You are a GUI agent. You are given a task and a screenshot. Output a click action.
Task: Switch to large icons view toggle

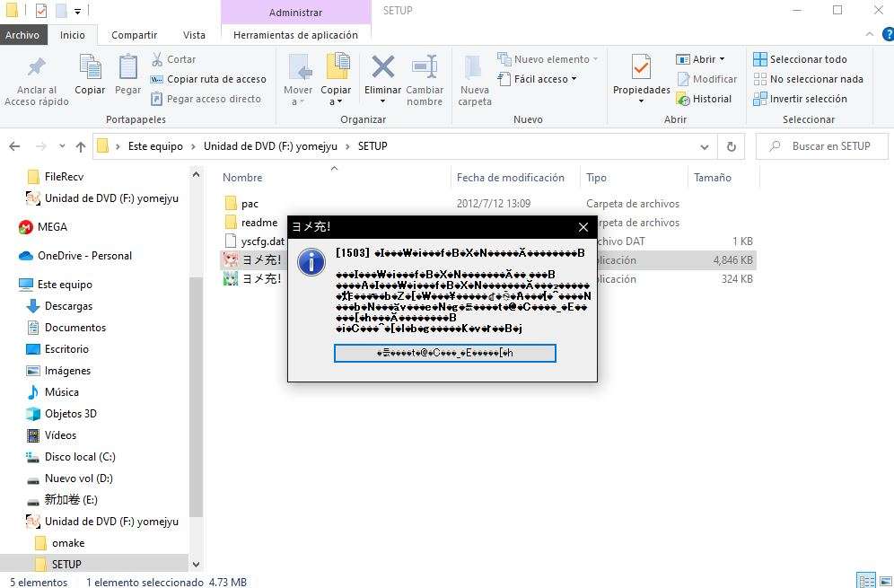(x=885, y=581)
